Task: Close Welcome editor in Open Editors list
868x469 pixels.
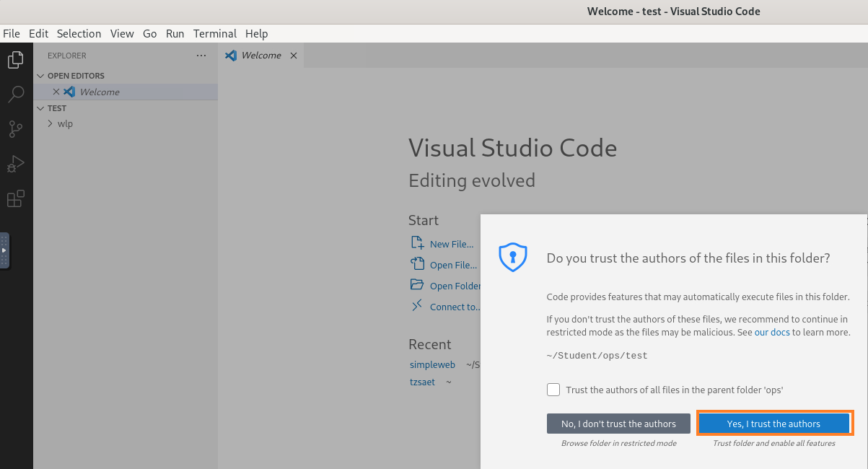Action: 56,92
